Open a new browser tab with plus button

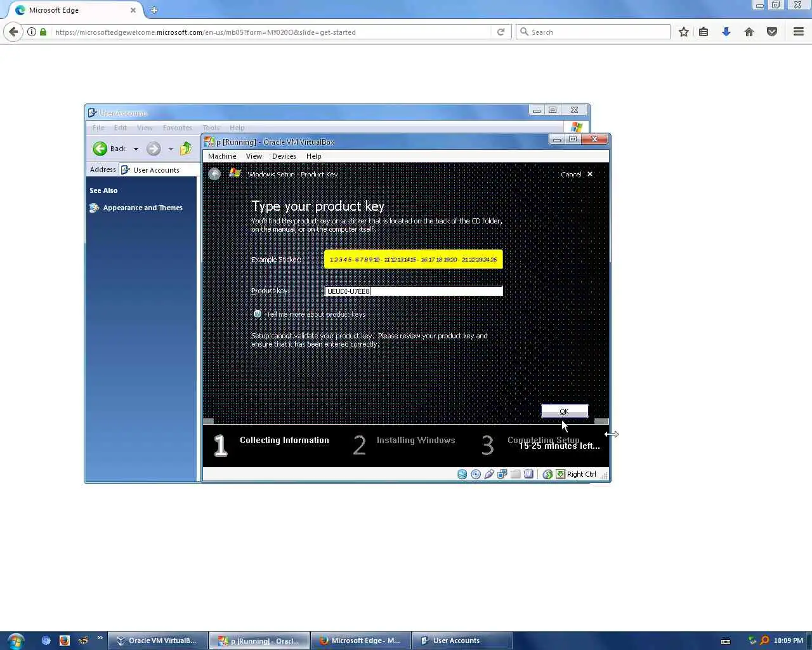[154, 10]
